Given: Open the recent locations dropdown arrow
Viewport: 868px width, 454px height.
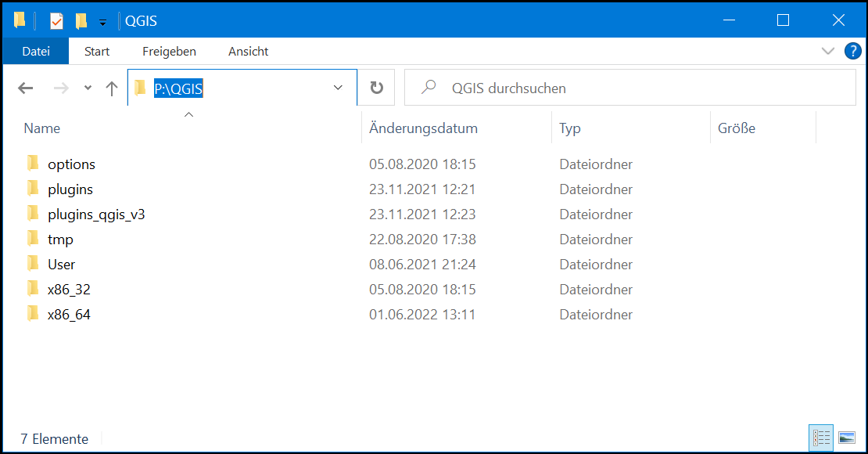Looking at the screenshot, I should [x=88, y=88].
